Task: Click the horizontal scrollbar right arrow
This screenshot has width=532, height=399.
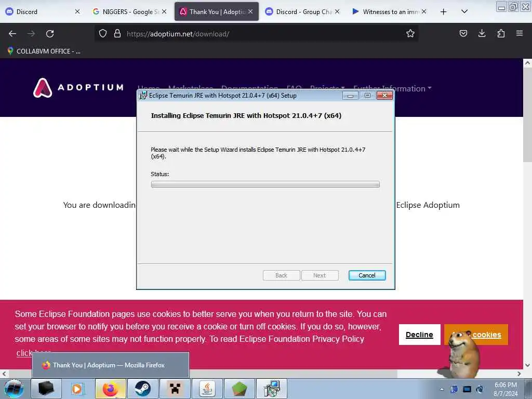Action: (x=519, y=374)
